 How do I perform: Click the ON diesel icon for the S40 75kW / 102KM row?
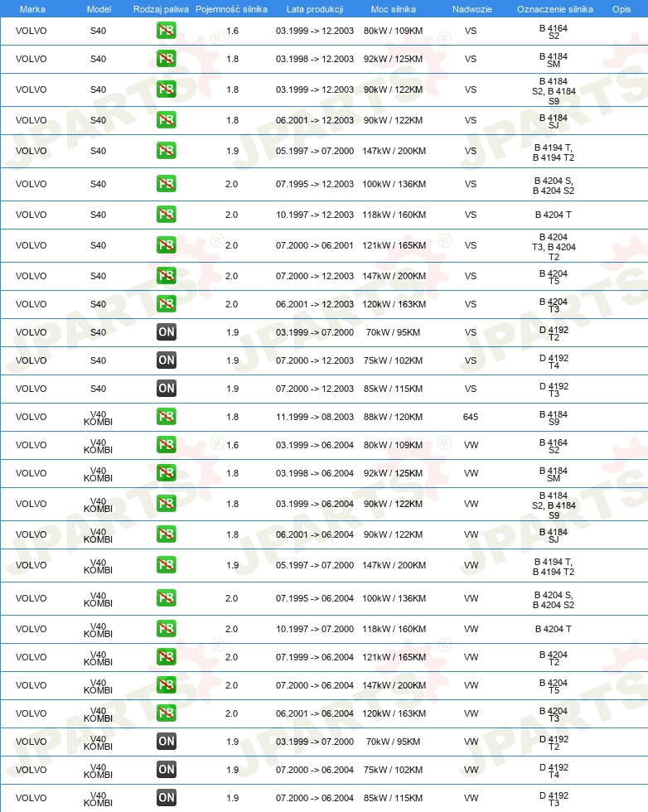coord(167,360)
